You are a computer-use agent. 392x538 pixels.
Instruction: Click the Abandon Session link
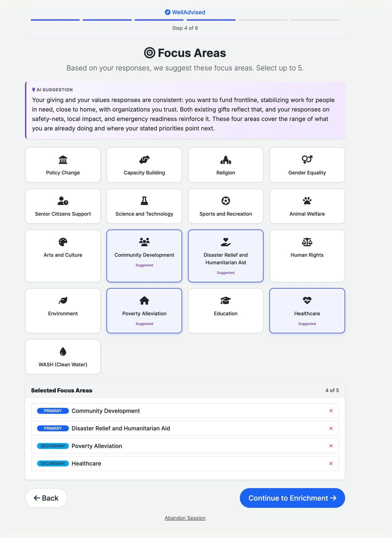tap(185, 518)
